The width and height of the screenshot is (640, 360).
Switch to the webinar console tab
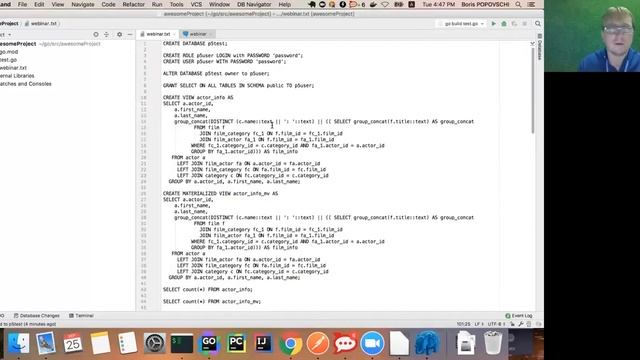[197, 34]
